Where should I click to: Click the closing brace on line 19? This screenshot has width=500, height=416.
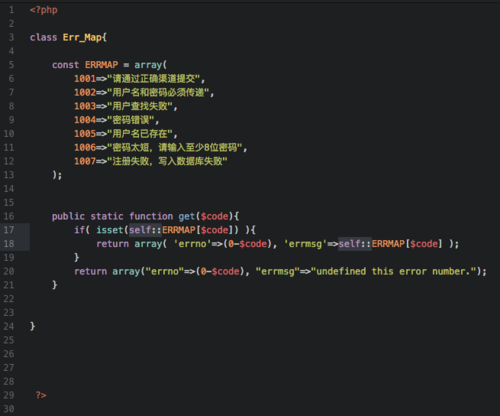(x=77, y=258)
